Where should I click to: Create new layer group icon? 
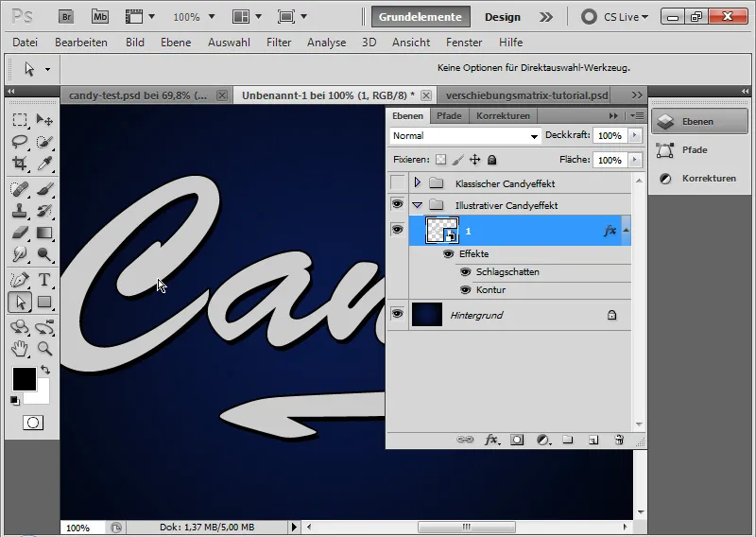point(568,440)
